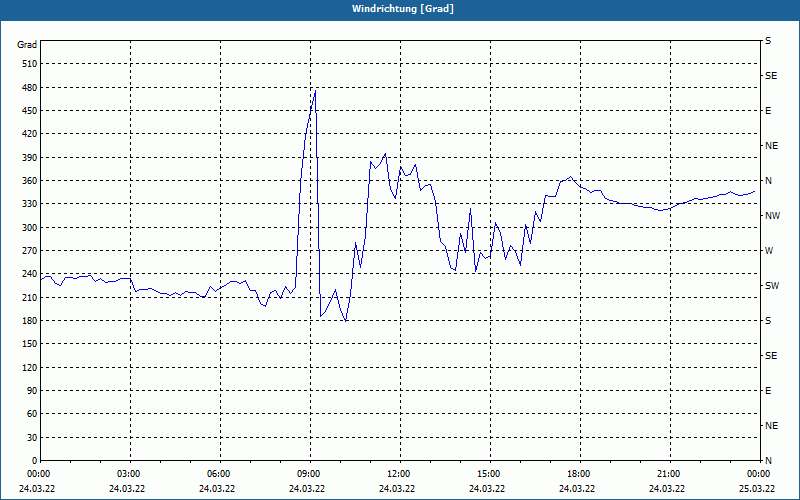The height and width of the screenshot is (500, 800).
Task: Click the 480 y-axis value
Action: (30, 87)
